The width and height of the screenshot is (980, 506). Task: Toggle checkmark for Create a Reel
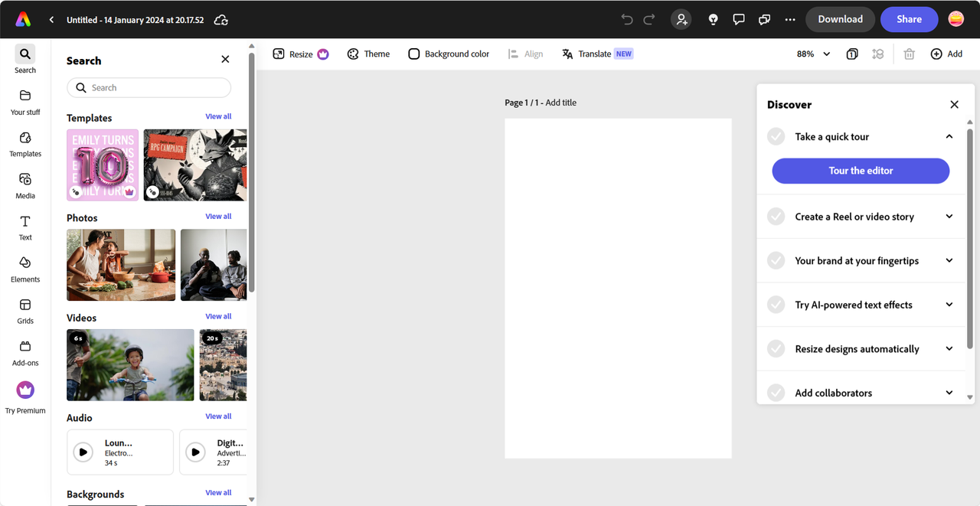click(776, 217)
